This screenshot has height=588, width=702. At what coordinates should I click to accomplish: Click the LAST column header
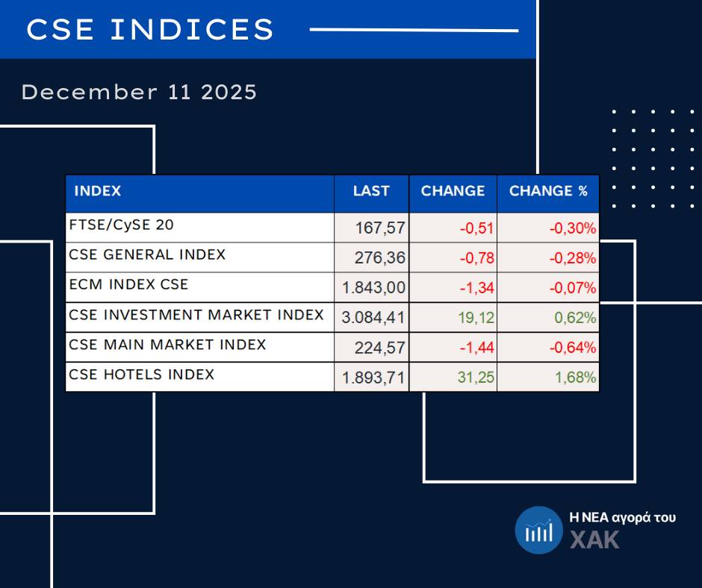point(371,191)
